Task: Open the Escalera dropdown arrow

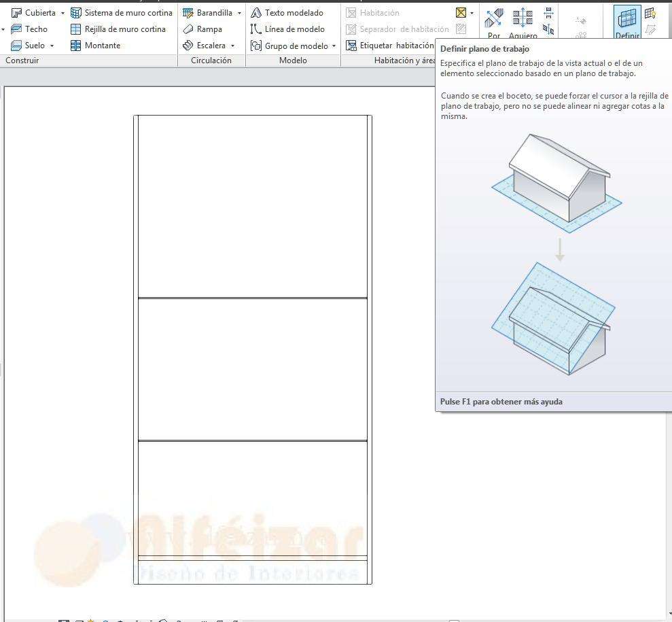Action: pyautogui.click(x=232, y=46)
